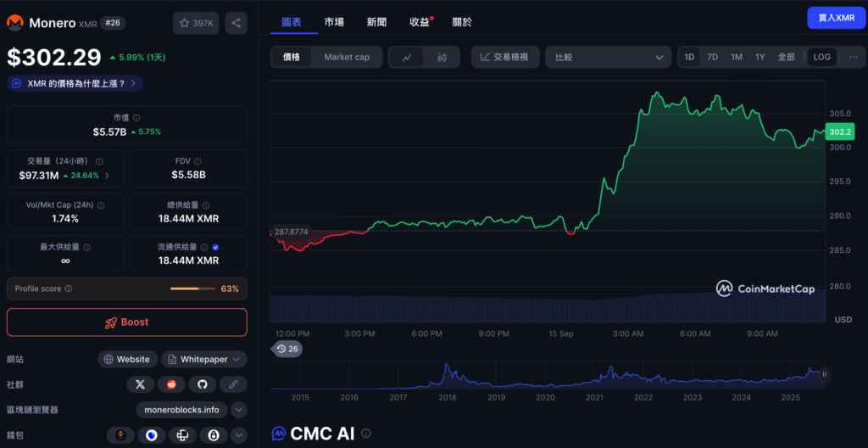Open the chart more options menu
This screenshot has width=868, height=448.
tap(854, 57)
